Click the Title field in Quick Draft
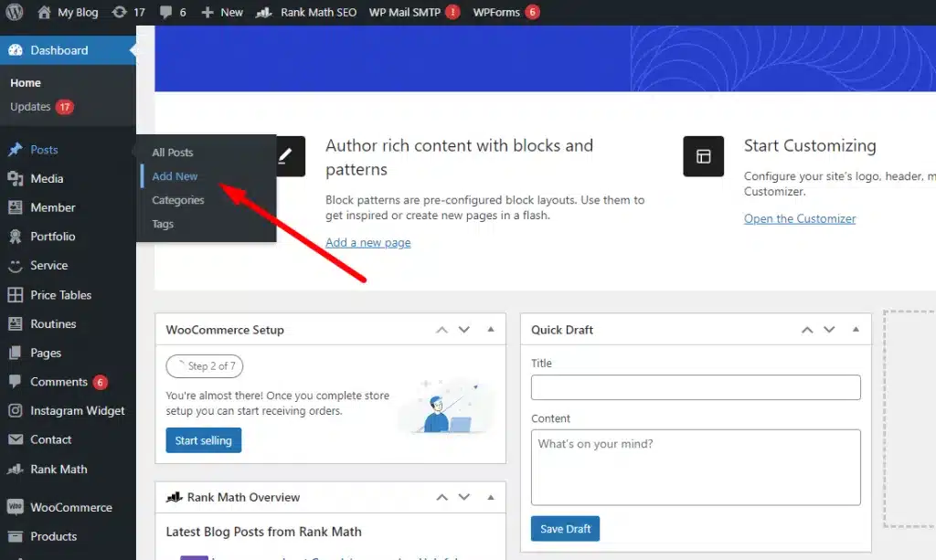Image resolution: width=936 pixels, height=560 pixels. [696, 386]
